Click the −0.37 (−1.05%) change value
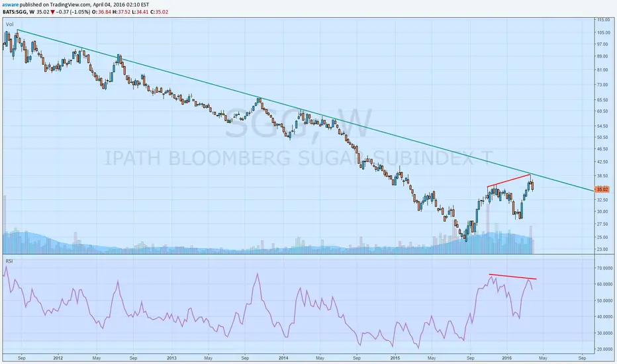The height and width of the screenshot is (364, 617). tap(73, 12)
